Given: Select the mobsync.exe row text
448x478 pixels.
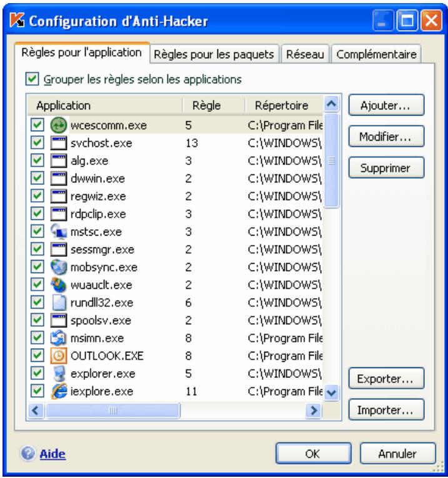Looking at the screenshot, I should click(104, 267).
